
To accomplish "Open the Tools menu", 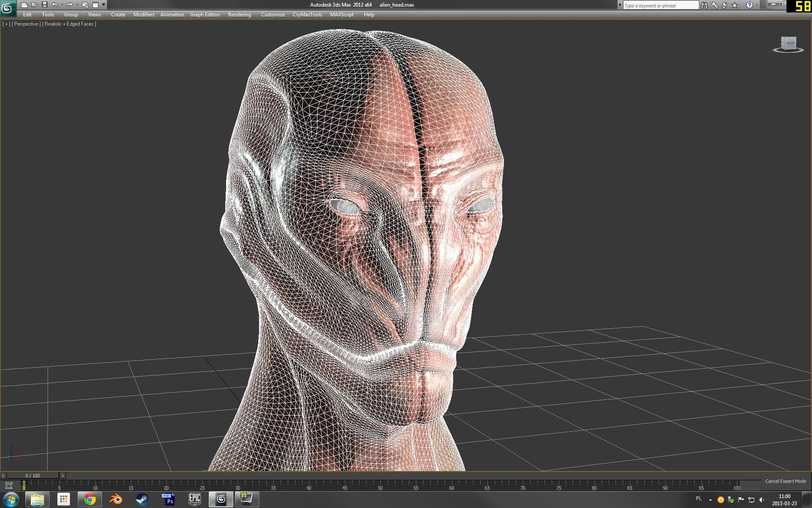I will pyautogui.click(x=48, y=15).
